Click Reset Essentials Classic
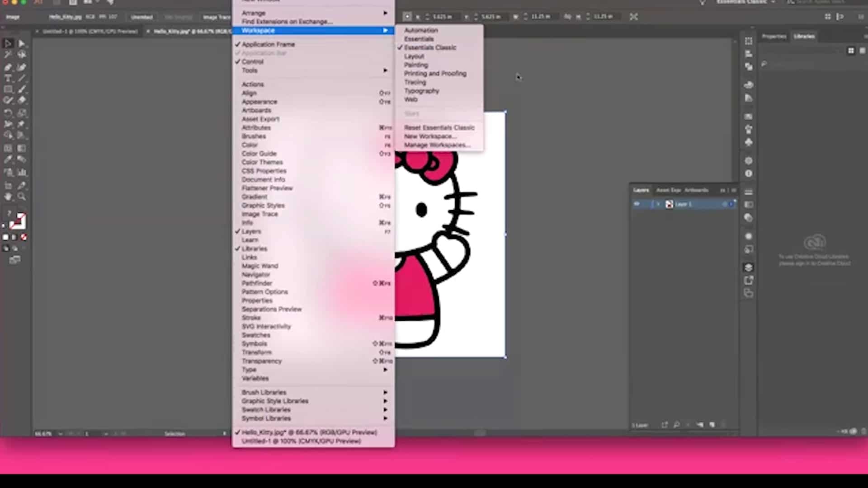The width and height of the screenshot is (868, 488). (439, 128)
